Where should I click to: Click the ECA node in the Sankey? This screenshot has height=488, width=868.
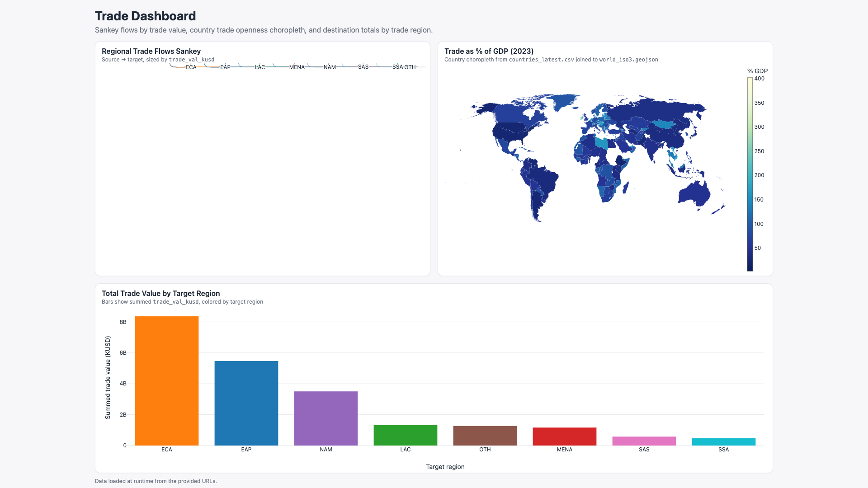191,67
